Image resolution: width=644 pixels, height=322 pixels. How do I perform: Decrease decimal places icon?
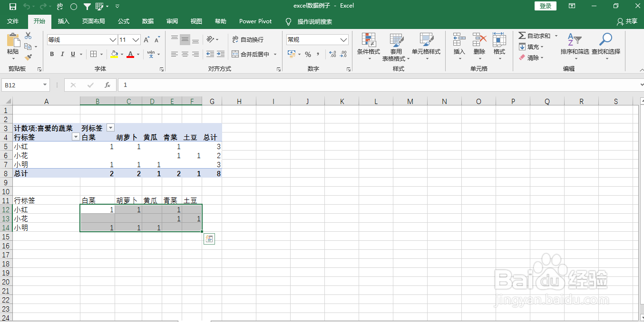(343, 54)
